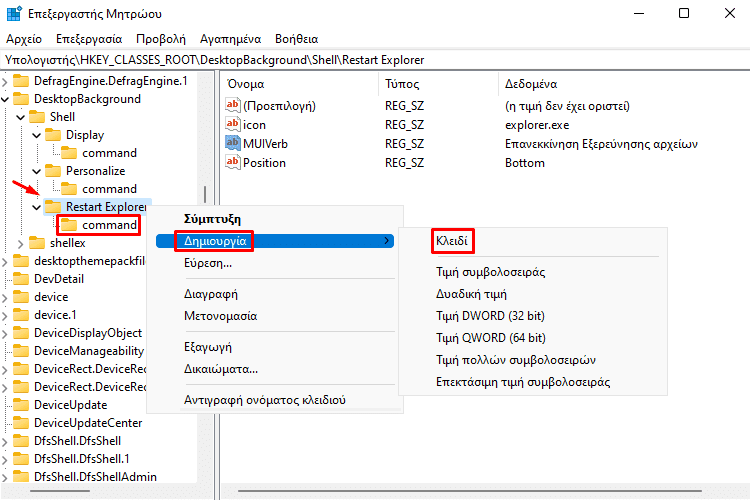Open the Αρχείο menu

(x=23, y=38)
